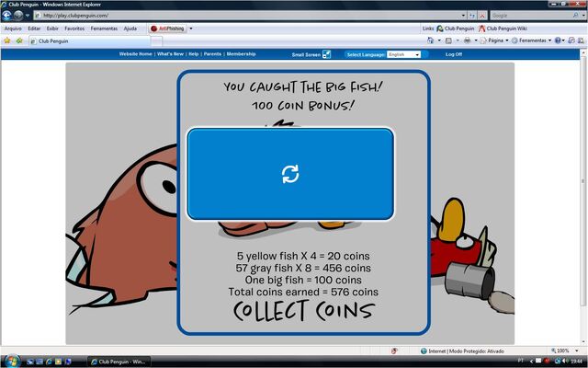Click the Log Off link
This screenshot has height=368, width=588.
pyautogui.click(x=454, y=54)
